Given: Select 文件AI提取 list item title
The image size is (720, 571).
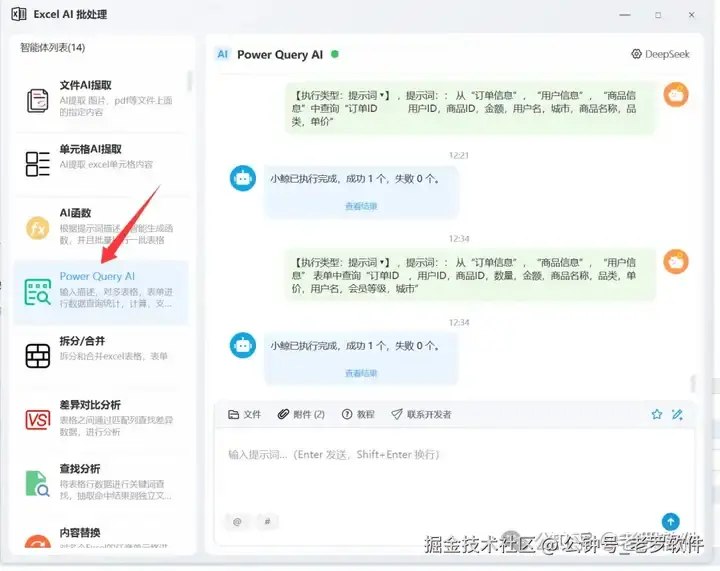Looking at the screenshot, I should [x=85, y=85].
